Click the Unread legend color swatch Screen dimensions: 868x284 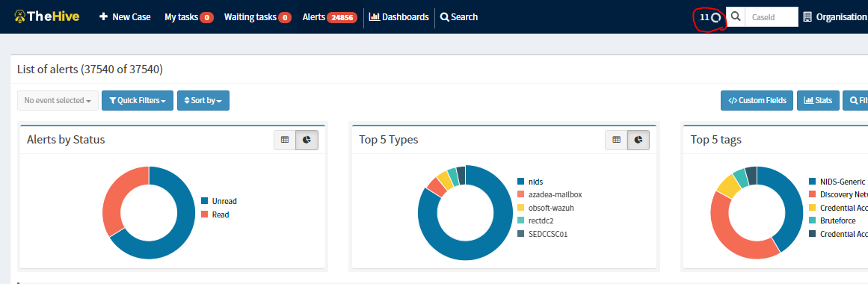tap(204, 201)
